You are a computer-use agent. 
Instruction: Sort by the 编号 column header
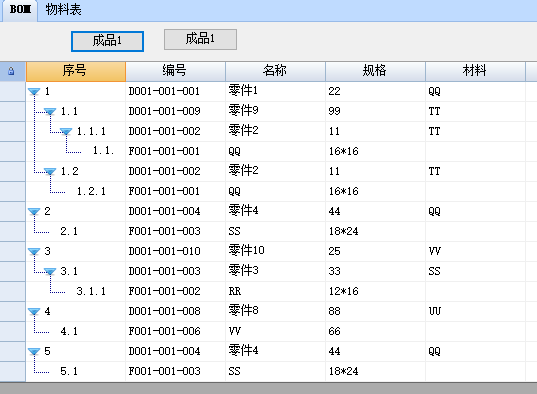[x=175, y=71]
